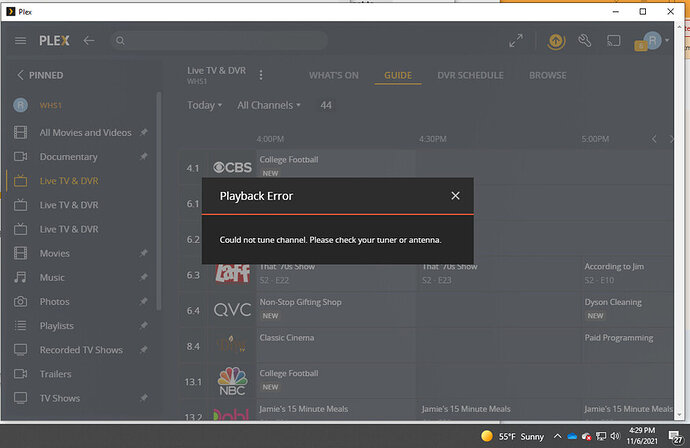The width and height of the screenshot is (690, 448).
Task: Click the NBC peacock logo
Action: [232, 381]
